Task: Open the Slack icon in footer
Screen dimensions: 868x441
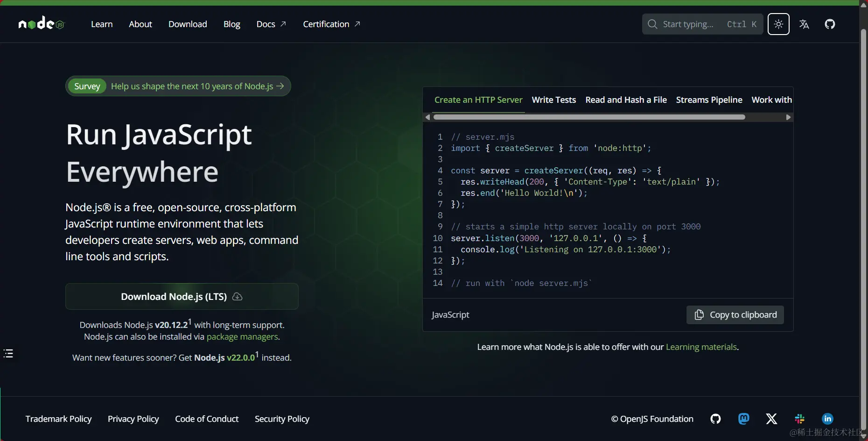Action: (799, 419)
